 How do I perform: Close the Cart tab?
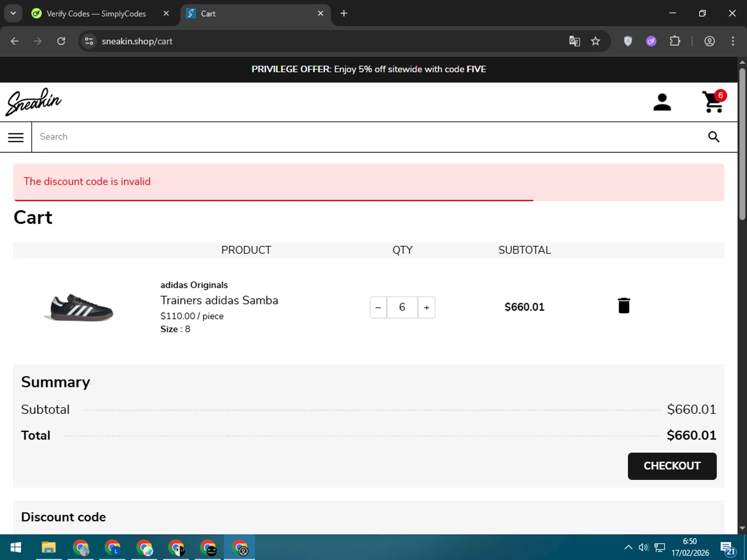click(x=321, y=13)
